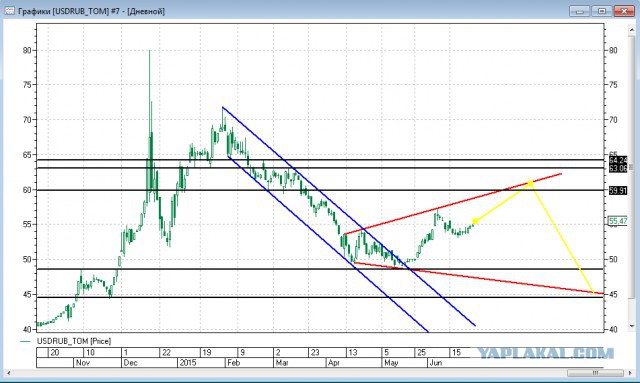The image size is (640, 383).
Task: Click the Apr month label on time axis
Action: pos(334,363)
